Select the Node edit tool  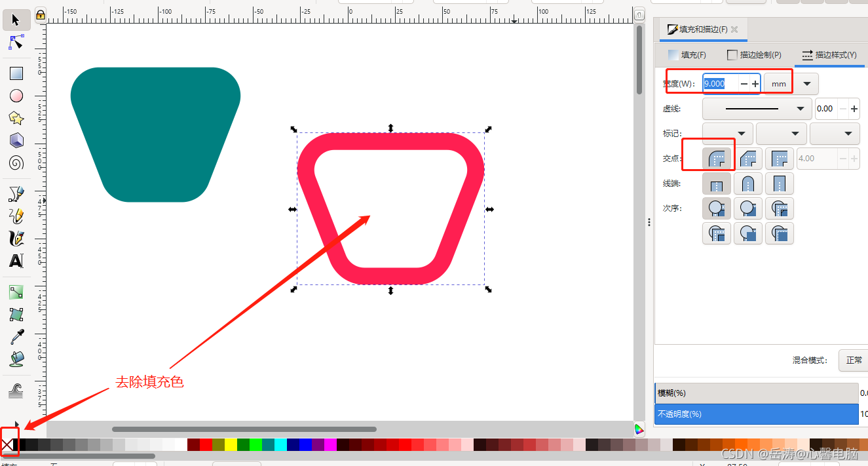tap(16, 43)
